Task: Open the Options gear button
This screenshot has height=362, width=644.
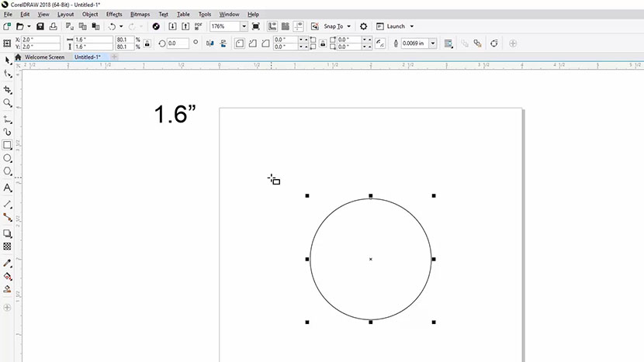Action: pos(363,26)
